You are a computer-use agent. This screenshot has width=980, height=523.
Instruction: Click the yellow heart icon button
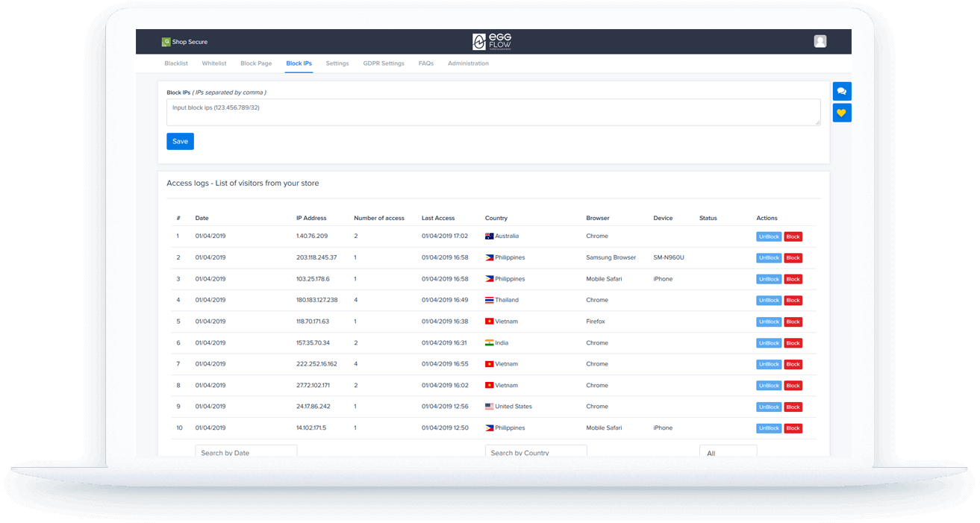[841, 113]
